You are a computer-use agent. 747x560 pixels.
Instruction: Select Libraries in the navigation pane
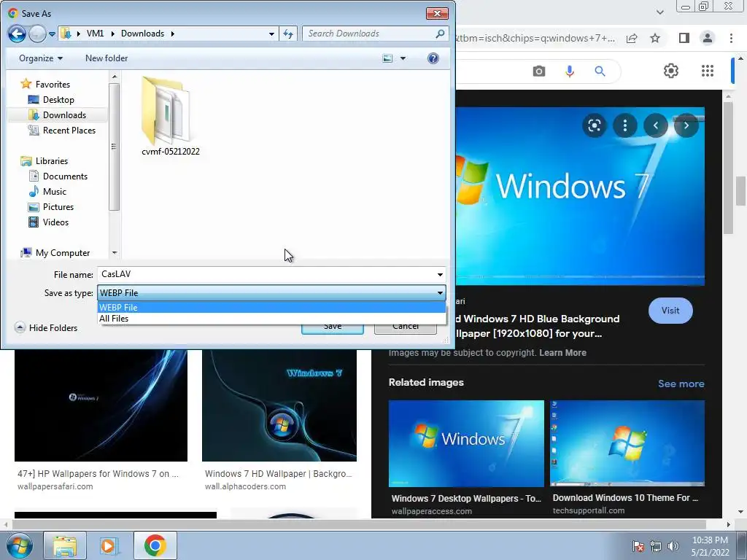52,161
